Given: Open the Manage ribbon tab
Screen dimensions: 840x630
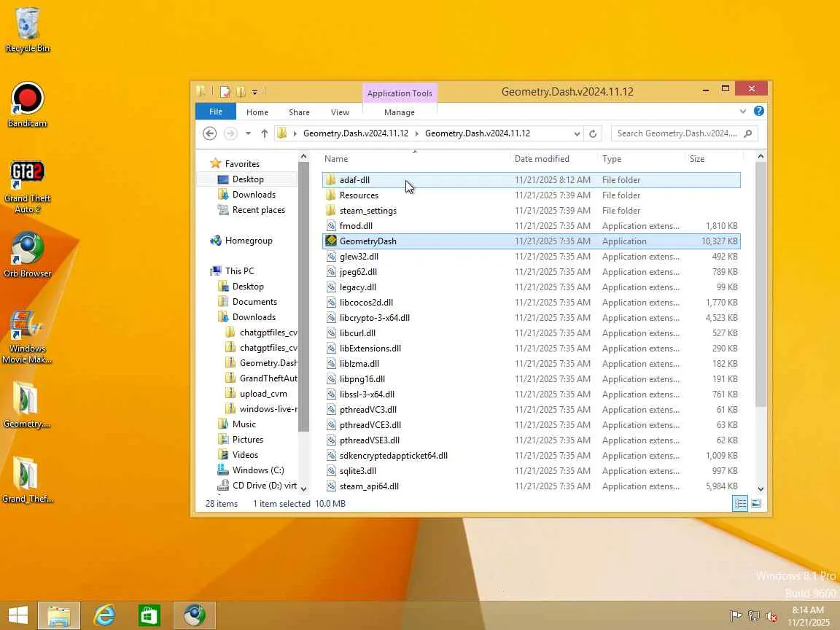Looking at the screenshot, I should (399, 112).
